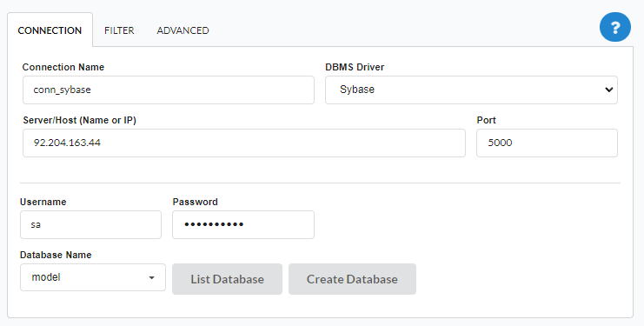Viewport: 644px width, 326px height.
Task: Open the ADVANCED tab
Action: 183,30
